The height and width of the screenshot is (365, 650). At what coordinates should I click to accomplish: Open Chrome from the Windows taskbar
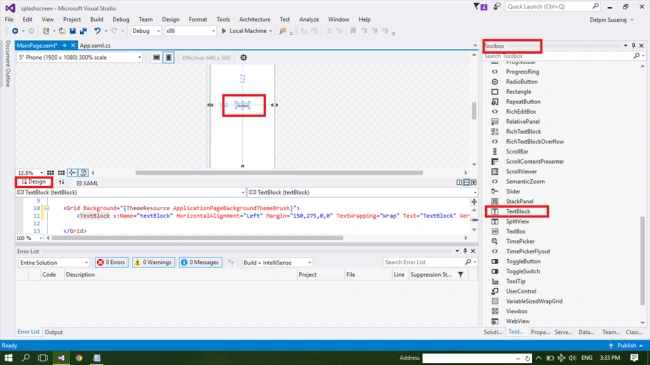point(79,358)
